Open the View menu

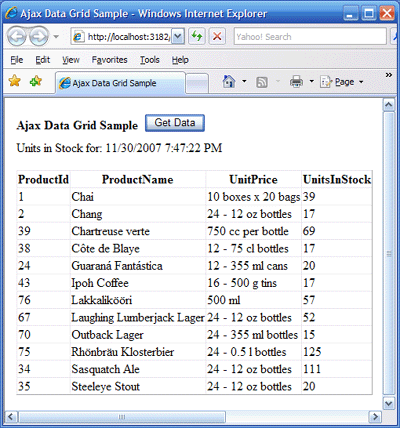point(71,60)
